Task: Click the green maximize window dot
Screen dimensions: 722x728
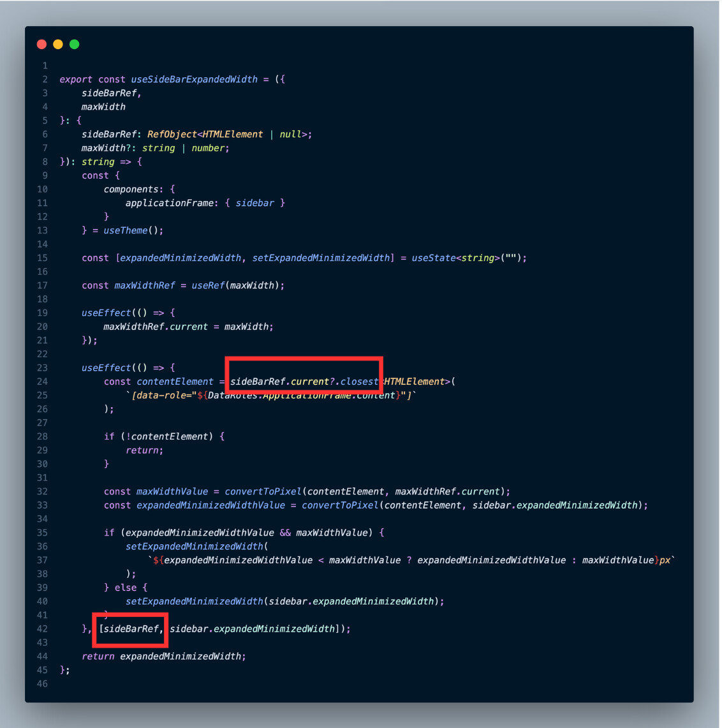Action: click(74, 44)
